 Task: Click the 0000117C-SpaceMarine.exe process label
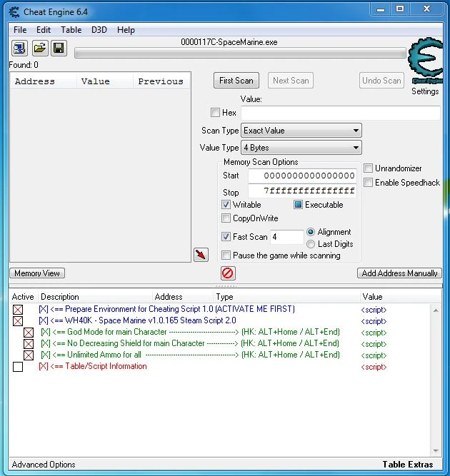[229, 42]
